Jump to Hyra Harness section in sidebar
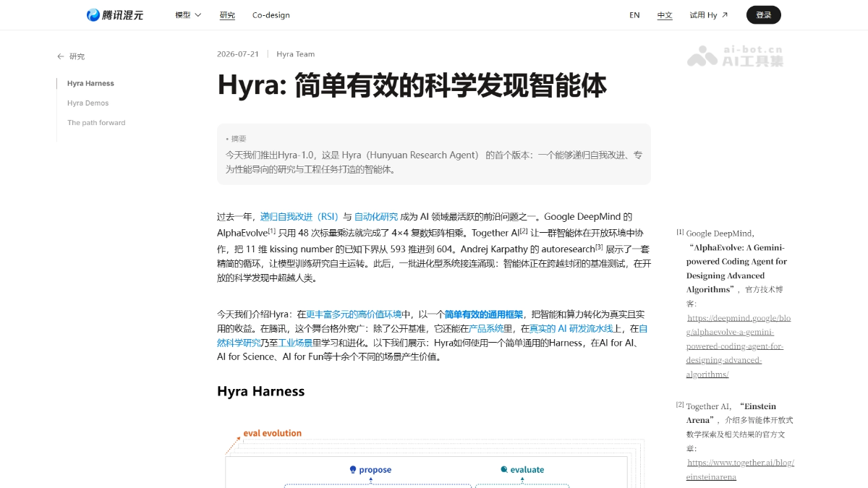 pos(90,83)
